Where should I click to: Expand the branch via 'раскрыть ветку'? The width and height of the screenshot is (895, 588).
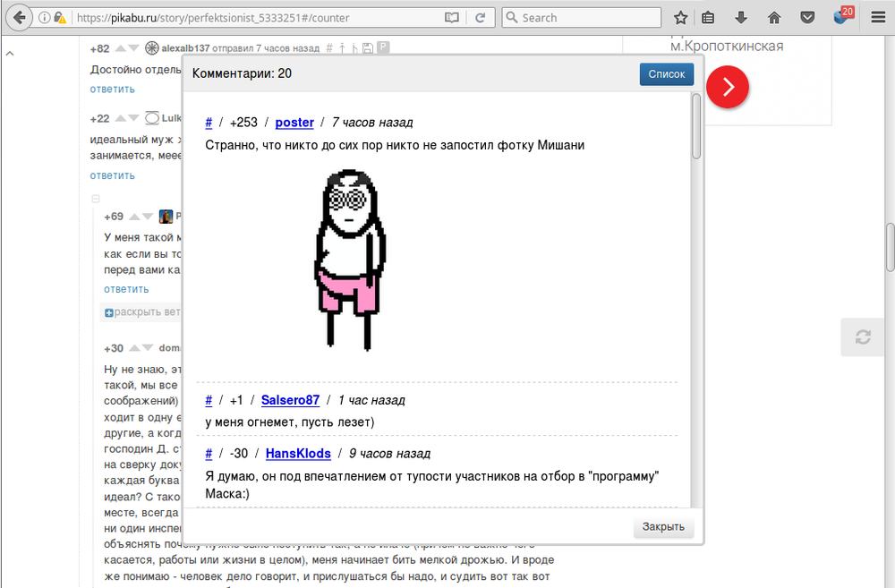pos(141,312)
